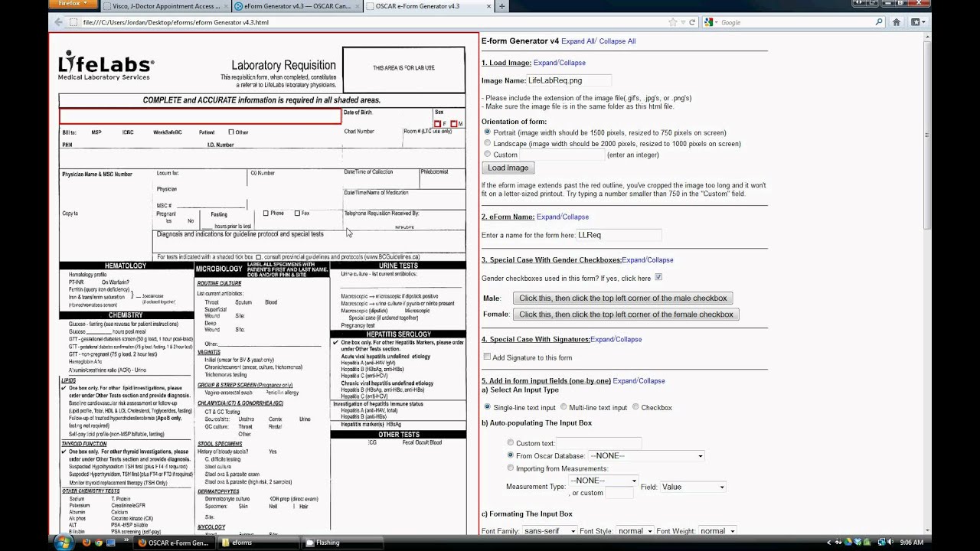Click the Google search box in the toolbar

point(792,22)
